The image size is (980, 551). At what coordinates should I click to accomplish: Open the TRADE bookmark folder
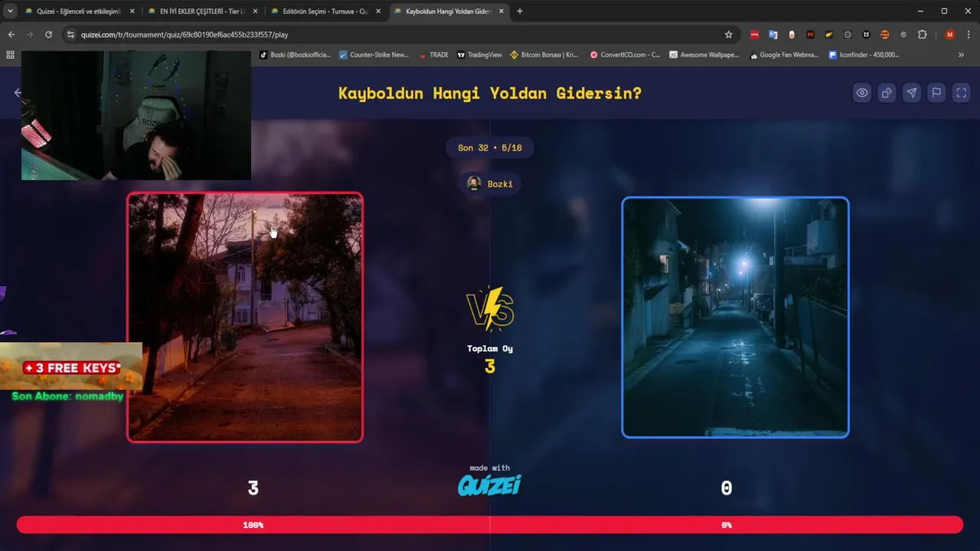(433, 55)
